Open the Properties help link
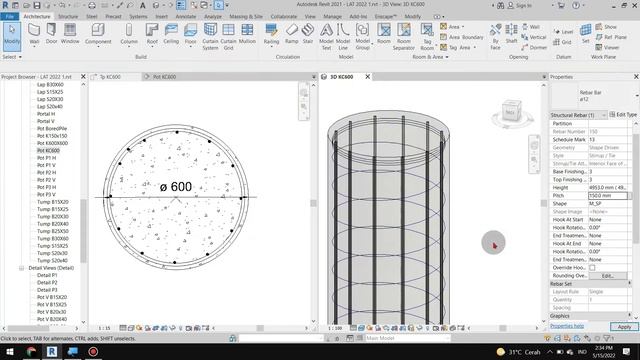The image size is (640, 360). point(567,326)
